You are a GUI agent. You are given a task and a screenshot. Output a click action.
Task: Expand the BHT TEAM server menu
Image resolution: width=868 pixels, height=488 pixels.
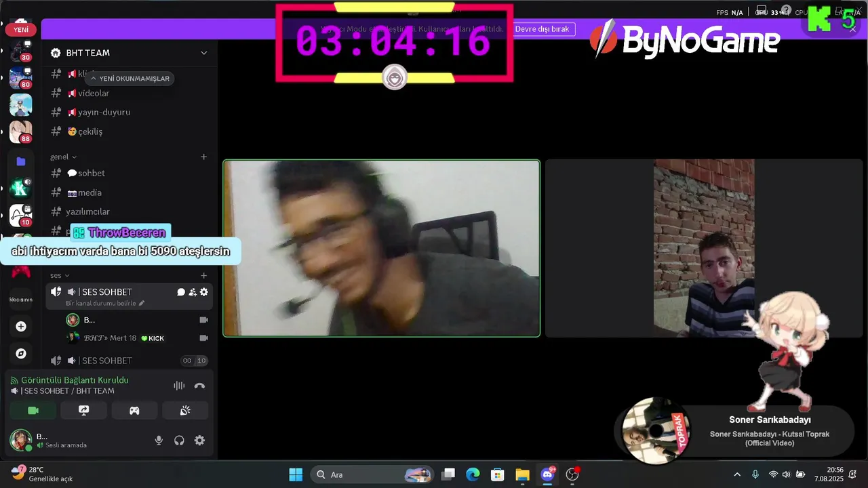tap(203, 53)
